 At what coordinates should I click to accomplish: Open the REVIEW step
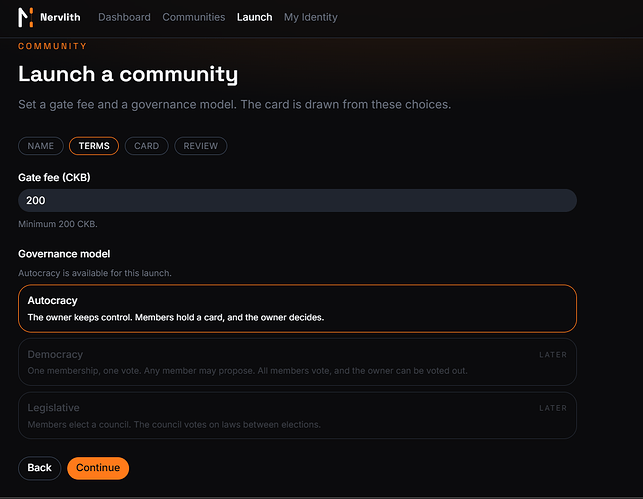point(201,146)
